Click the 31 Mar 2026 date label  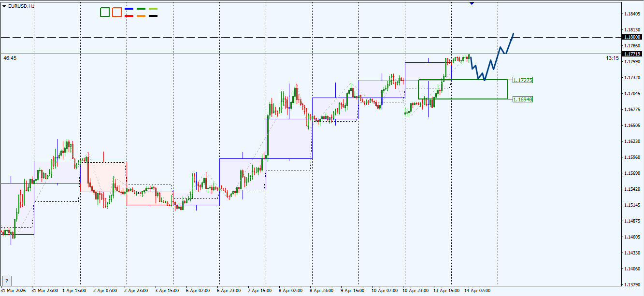tap(14, 291)
